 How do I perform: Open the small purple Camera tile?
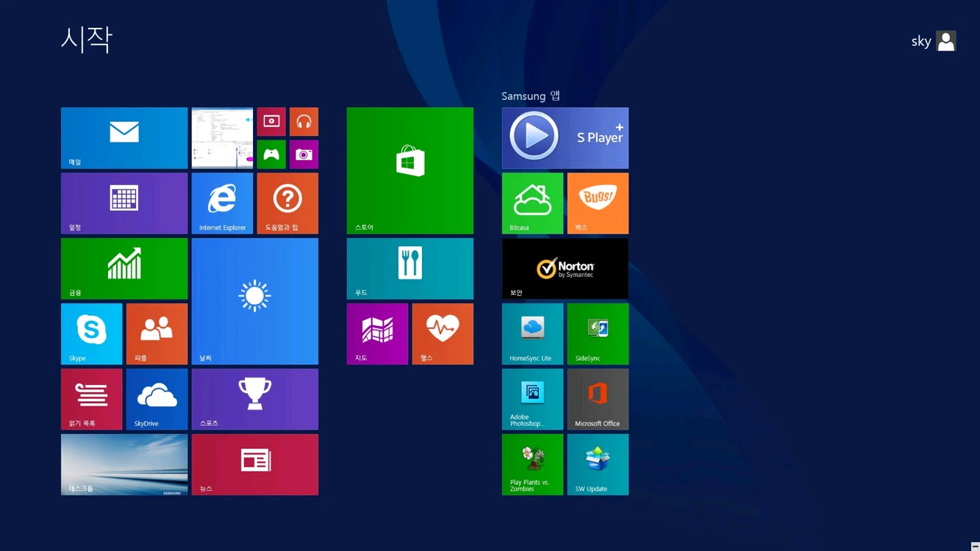pyautogui.click(x=304, y=154)
